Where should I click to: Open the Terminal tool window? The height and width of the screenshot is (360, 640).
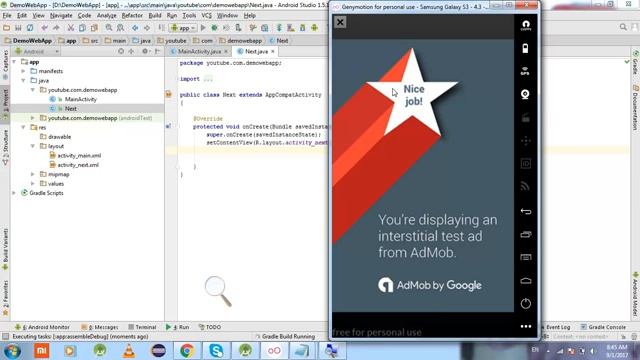(x=142, y=327)
